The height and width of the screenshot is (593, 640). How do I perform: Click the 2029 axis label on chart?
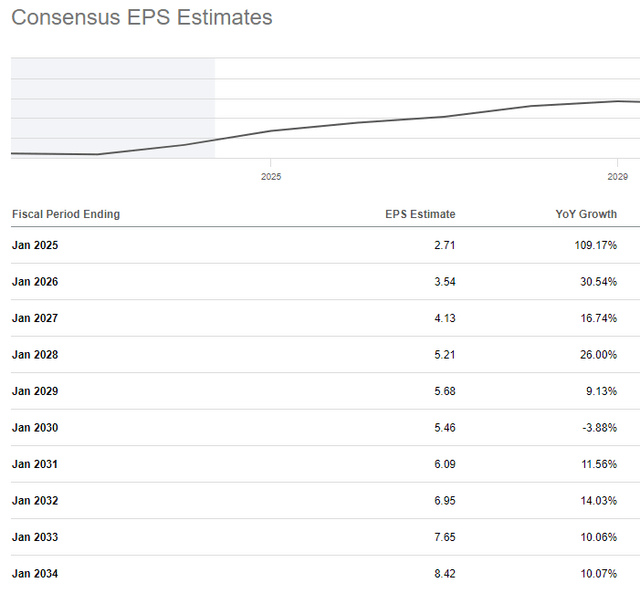tap(618, 177)
